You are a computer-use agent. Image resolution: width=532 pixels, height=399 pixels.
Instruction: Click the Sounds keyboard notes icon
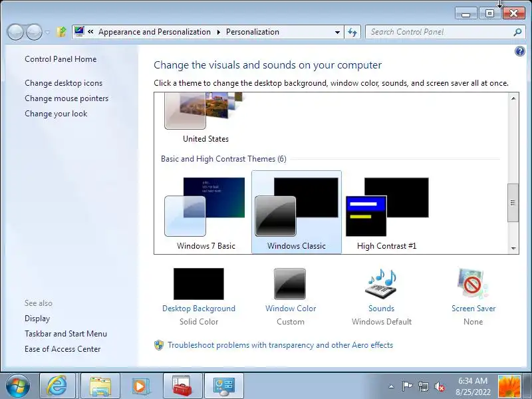click(381, 284)
